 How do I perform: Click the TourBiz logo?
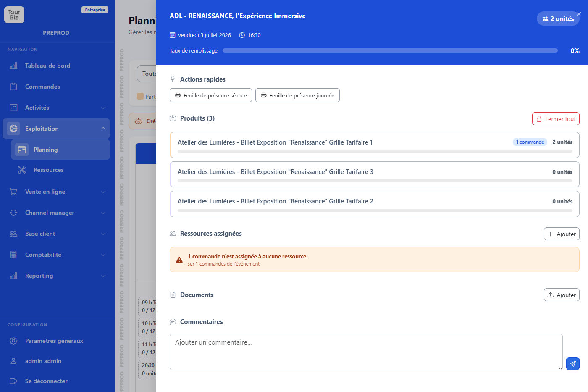(14, 15)
